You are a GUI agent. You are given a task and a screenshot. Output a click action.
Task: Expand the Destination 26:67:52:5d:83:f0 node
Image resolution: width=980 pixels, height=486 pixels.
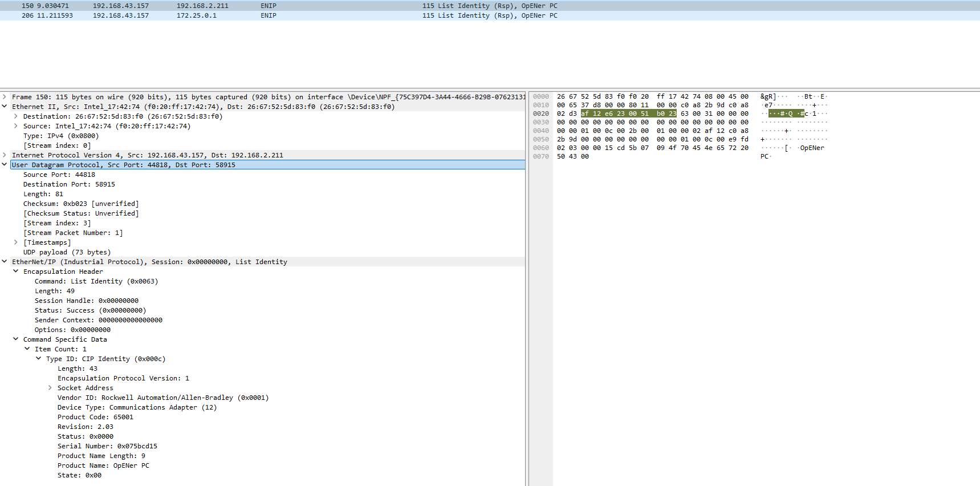16,116
